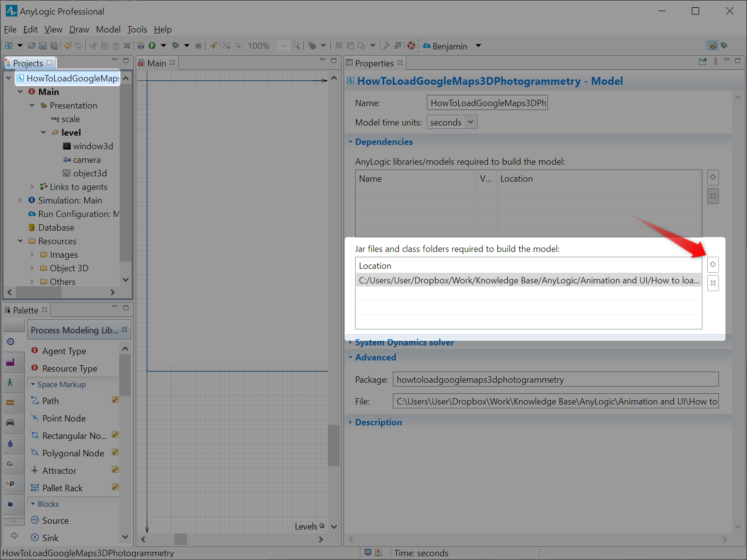This screenshot has width=747, height=560.
Task: Open the Draw menu
Action: coord(79,30)
